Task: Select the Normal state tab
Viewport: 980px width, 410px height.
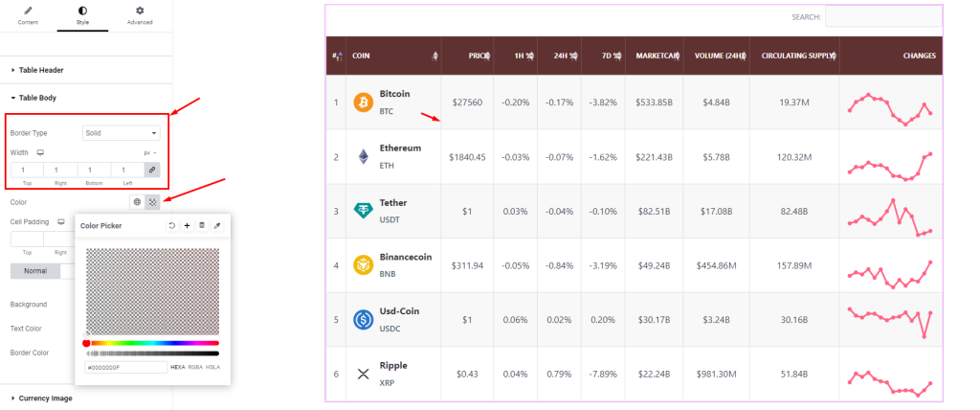Action: pyautogui.click(x=35, y=271)
